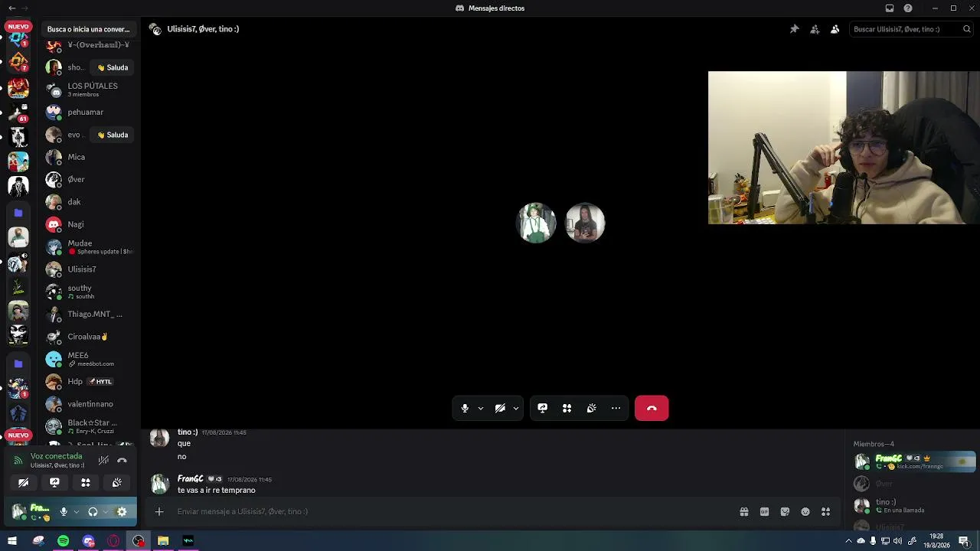Select the long-haired avatar in the call
Image resolution: width=980 pixels, height=551 pixels.
point(586,223)
